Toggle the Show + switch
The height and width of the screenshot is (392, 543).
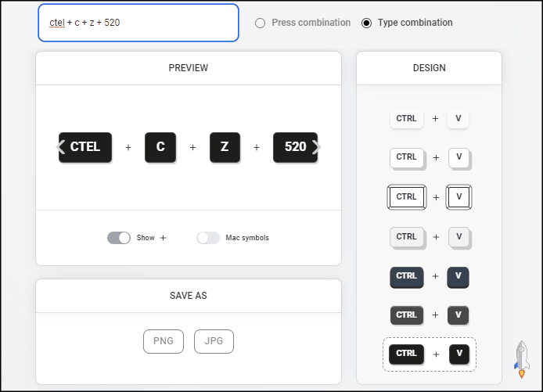coord(119,238)
